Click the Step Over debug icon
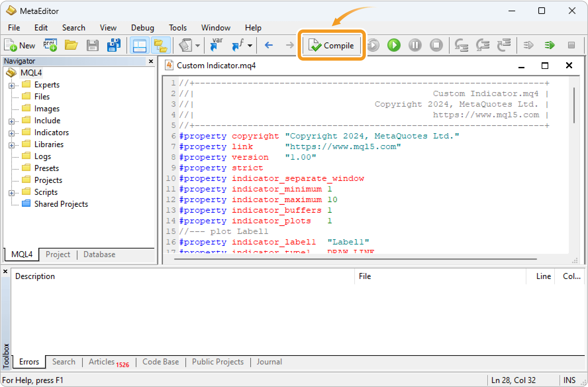 pyautogui.click(x=483, y=45)
